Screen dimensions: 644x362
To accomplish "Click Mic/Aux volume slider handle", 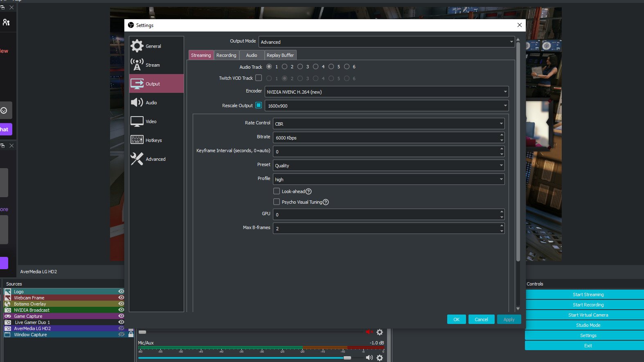I will [x=347, y=358].
